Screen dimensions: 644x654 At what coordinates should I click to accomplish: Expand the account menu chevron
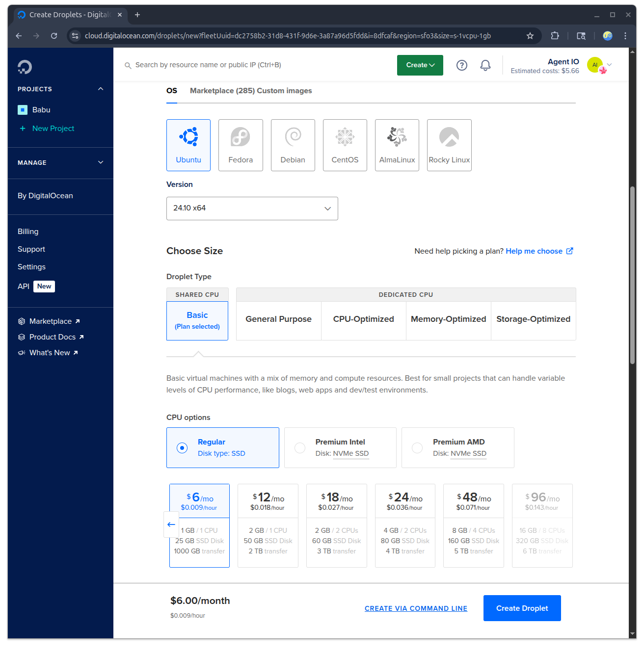click(610, 64)
